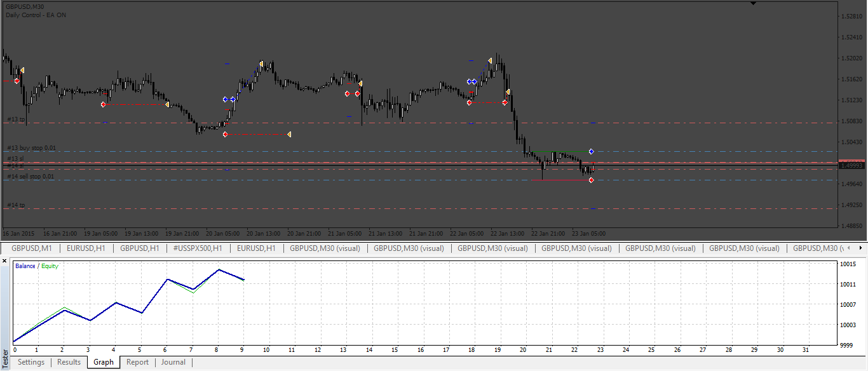Select the '#13 buy stop 0.01' order label
Screen dimensions: 868x371
coord(31,148)
